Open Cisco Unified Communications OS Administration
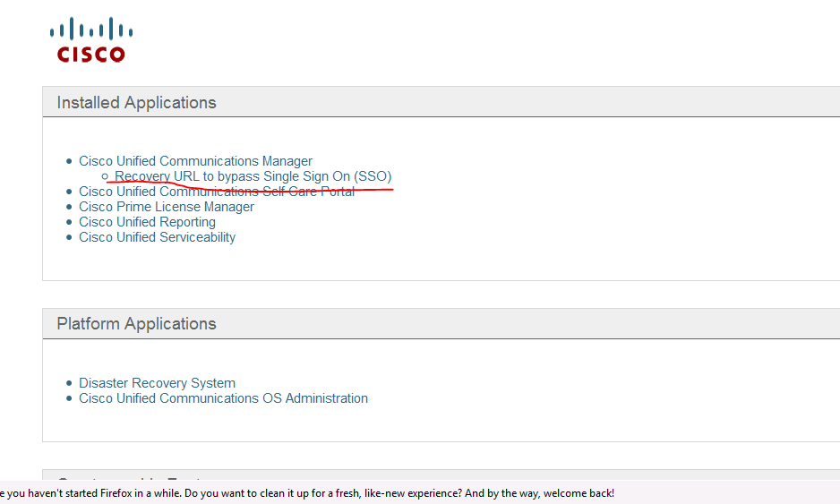This screenshot has width=840, height=504. pos(223,398)
